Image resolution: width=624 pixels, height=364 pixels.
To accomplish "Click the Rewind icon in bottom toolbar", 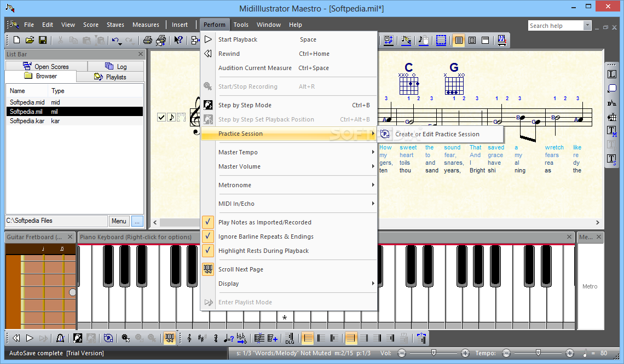I will pyautogui.click(x=16, y=338).
